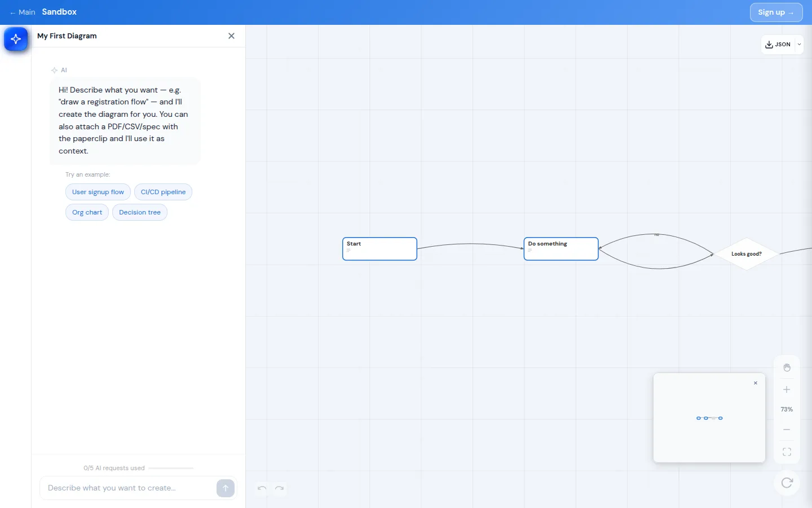812x508 pixels.
Task: Select the Looks good? decision node
Action: [746, 254]
